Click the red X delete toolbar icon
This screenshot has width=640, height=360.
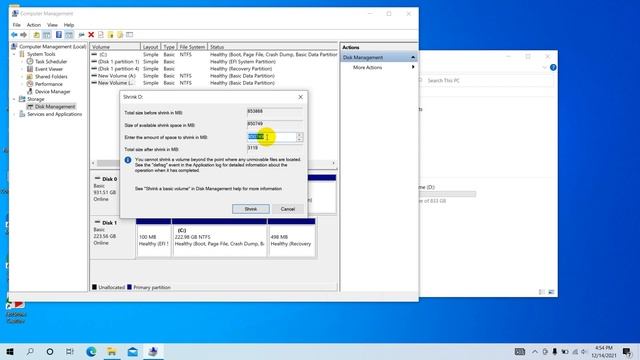[91, 35]
